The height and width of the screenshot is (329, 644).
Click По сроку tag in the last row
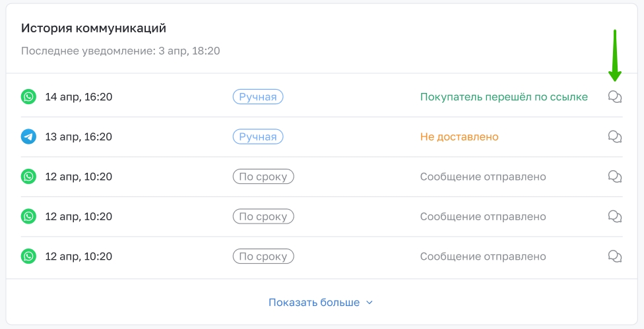point(263,256)
